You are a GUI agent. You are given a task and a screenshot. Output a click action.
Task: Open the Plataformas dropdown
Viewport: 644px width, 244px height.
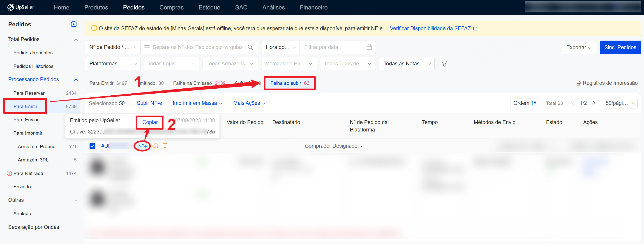click(x=113, y=64)
